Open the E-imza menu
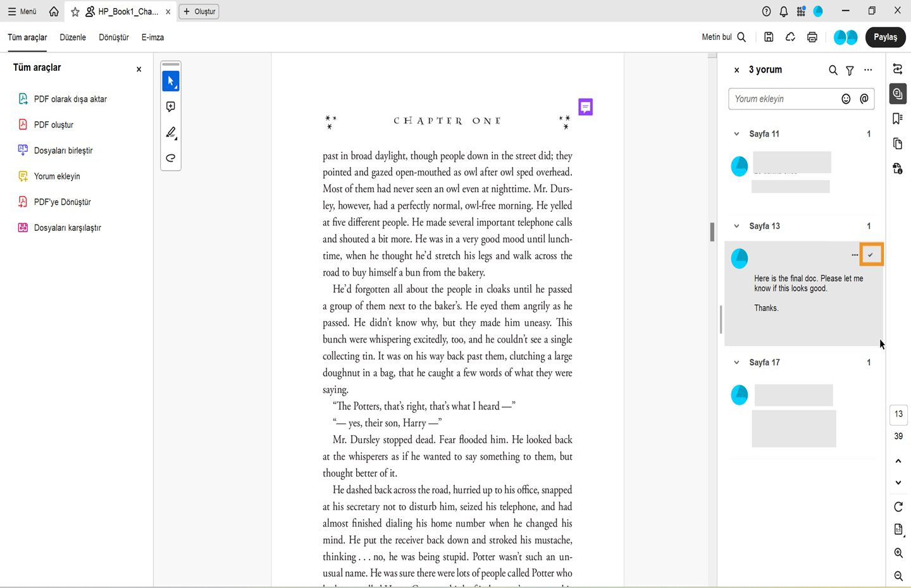The image size is (911, 588). (152, 37)
